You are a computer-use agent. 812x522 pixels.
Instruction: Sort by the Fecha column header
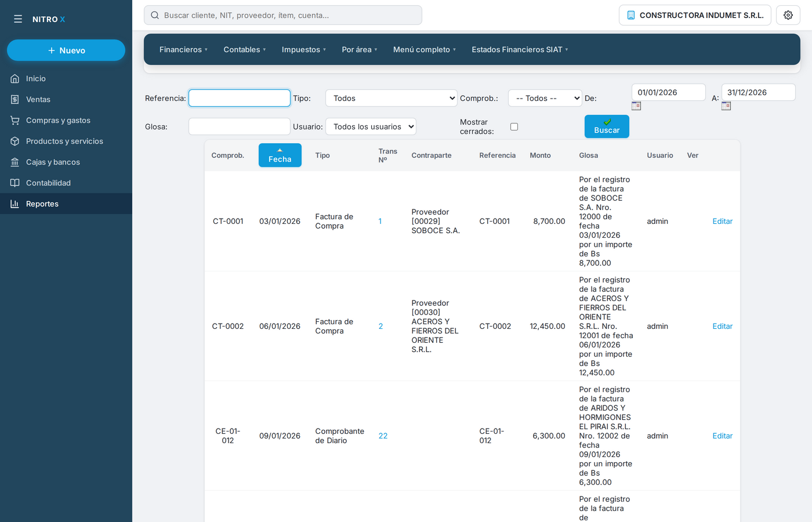tap(280, 155)
